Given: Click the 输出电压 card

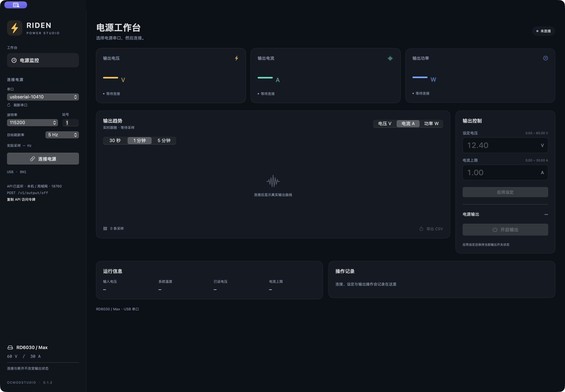Looking at the screenshot, I should 171,76.
